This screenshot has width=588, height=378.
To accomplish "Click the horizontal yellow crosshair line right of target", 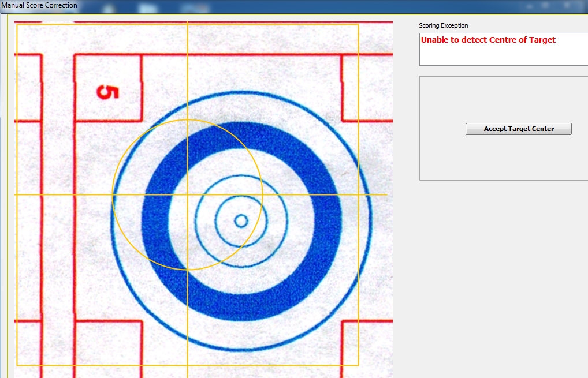I will coord(378,194).
